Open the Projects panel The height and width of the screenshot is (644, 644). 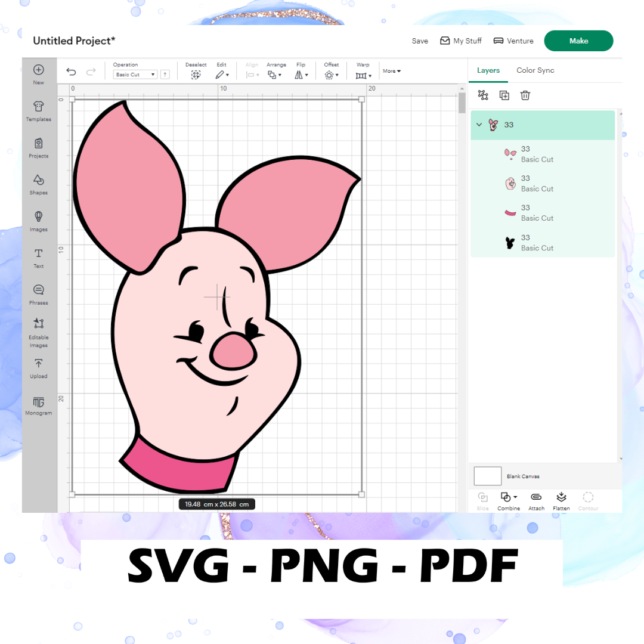39,148
